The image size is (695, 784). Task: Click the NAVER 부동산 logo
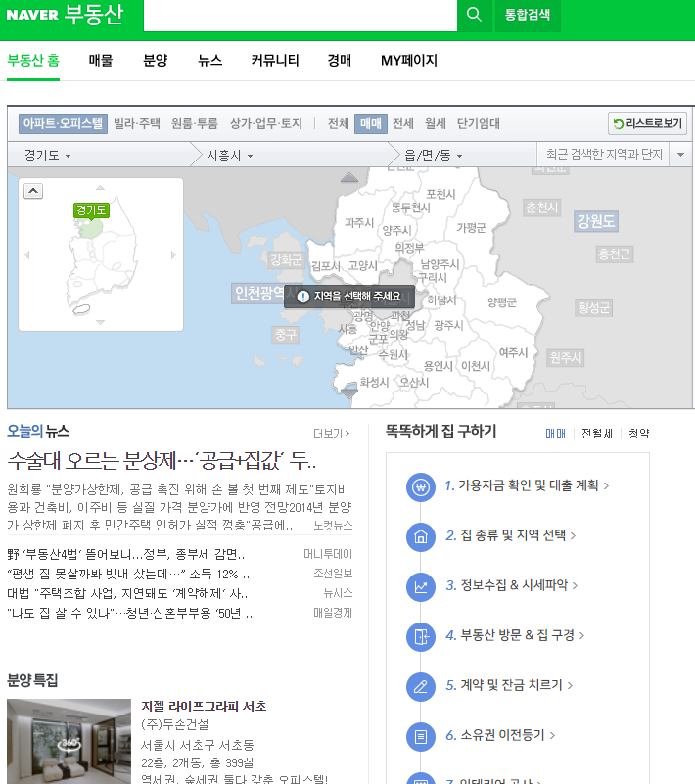[x=65, y=14]
